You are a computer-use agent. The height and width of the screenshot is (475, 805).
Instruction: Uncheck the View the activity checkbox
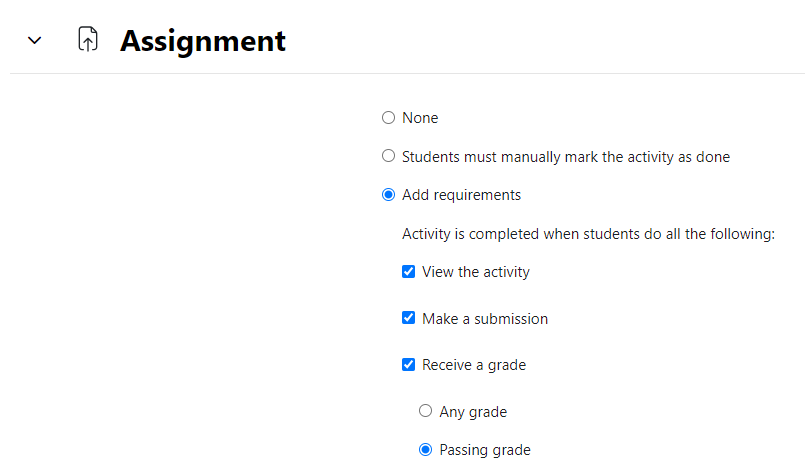click(x=409, y=271)
